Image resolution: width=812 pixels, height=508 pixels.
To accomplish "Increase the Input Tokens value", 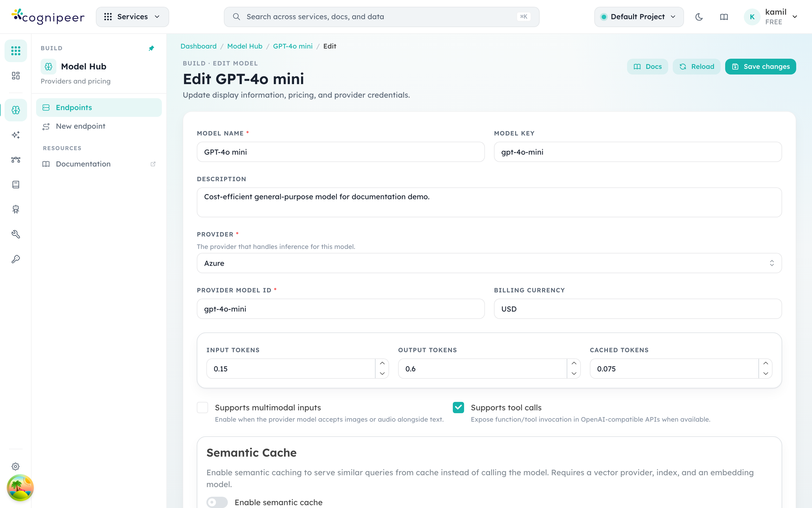I will (382, 364).
